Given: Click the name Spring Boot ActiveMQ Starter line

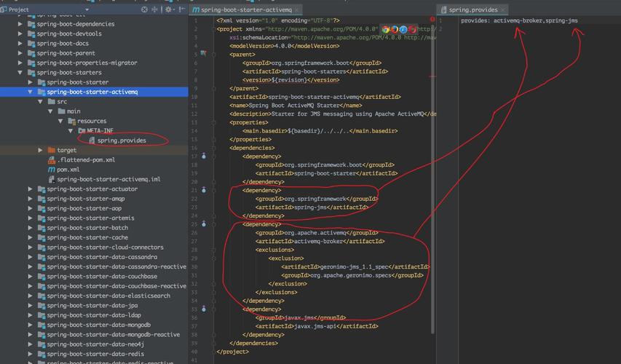Looking at the screenshot, I should (296, 106).
